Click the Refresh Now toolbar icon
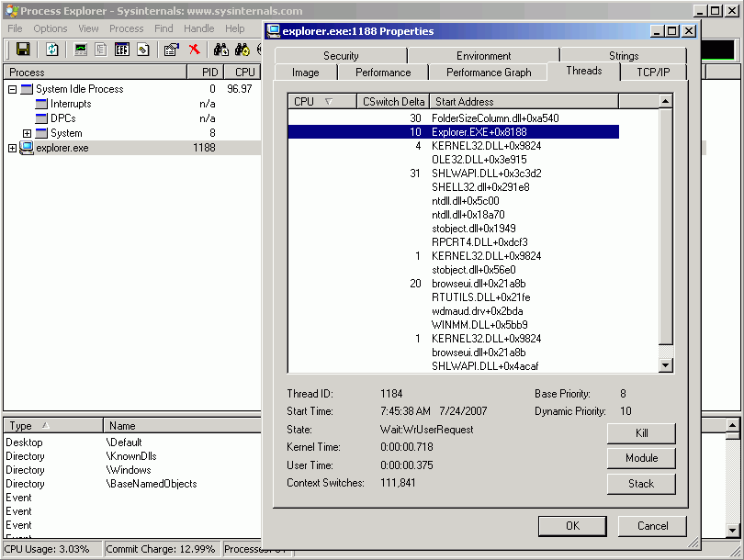Image resolution: width=744 pixels, height=560 pixels. point(52,50)
